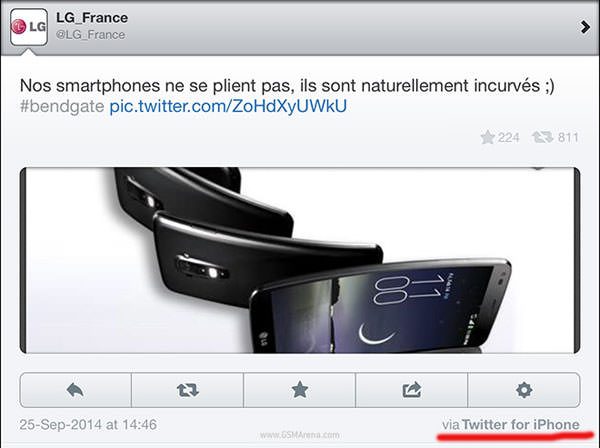This screenshot has height=448, width=600.
Task: Open the #bendgate hashtag
Action: (62, 106)
